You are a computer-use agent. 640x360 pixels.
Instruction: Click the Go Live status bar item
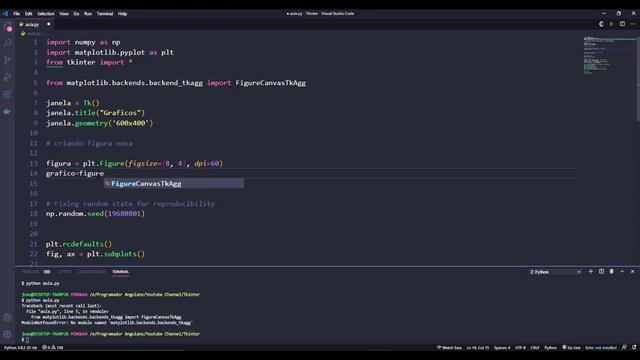tap(571, 348)
